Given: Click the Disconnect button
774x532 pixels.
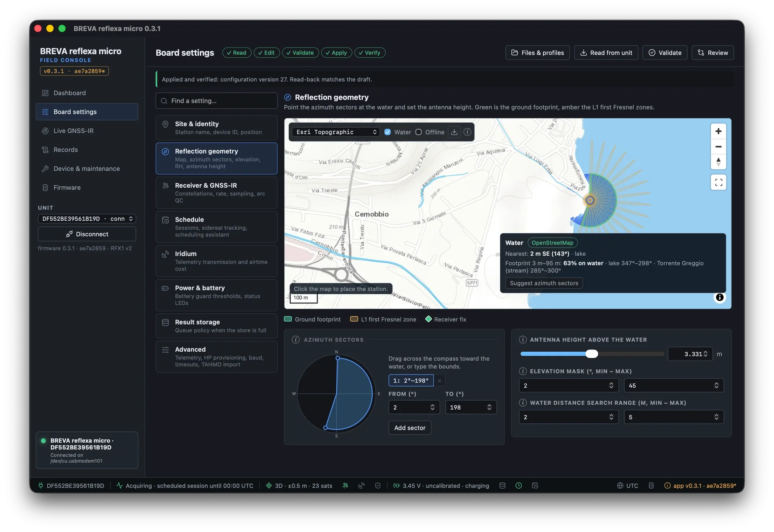Looking at the screenshot, I should [x=87, y=234].
